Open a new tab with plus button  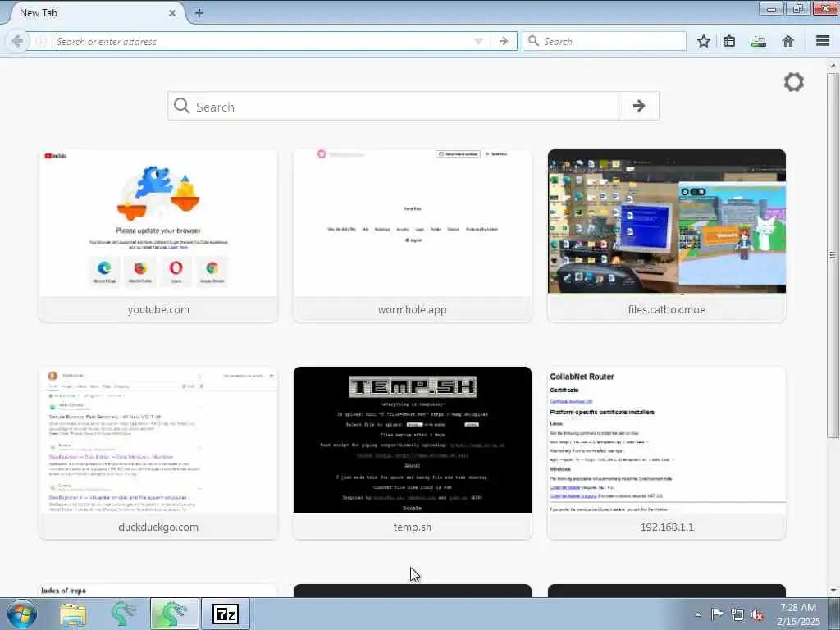pos(199,13)
